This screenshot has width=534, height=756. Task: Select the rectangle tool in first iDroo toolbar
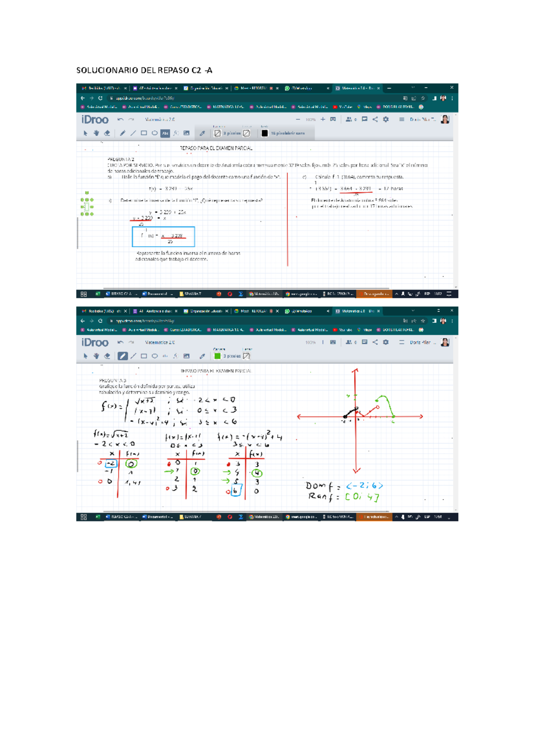(144, 133)
